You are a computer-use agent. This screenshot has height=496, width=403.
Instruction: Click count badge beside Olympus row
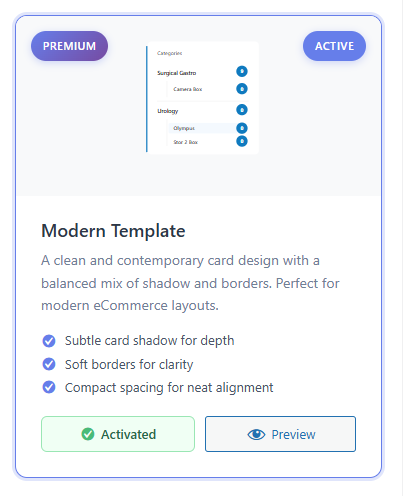tap(242, 128)
